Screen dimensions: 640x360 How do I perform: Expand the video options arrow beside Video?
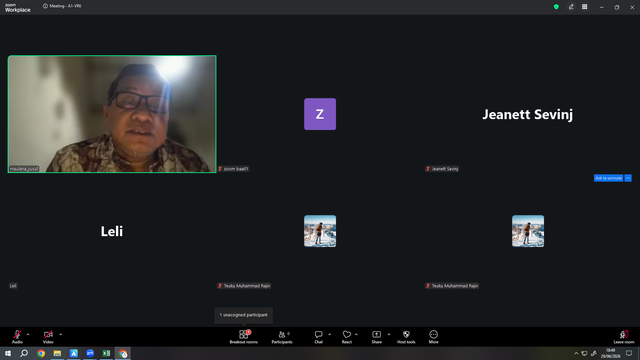[60, 334]
